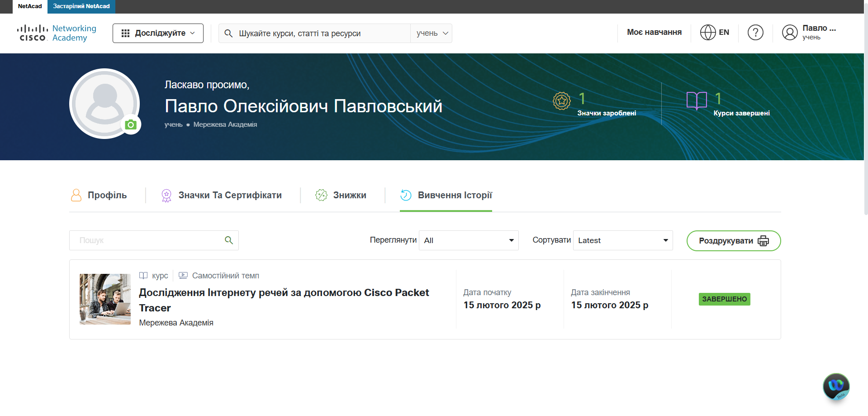Open the Профіль tab
Screen dimensions: 868x416
[99, 195]
